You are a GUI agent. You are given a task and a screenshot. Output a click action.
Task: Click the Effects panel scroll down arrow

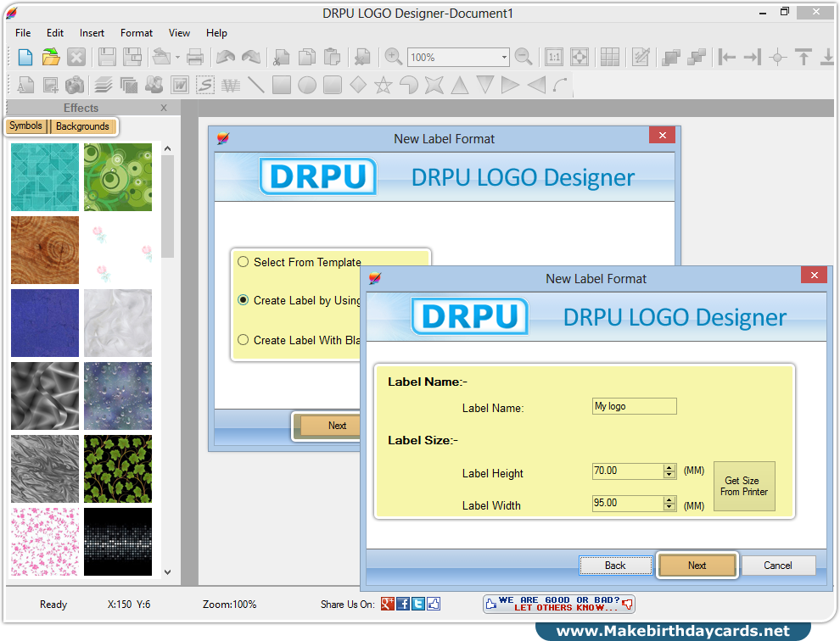click(168, 572)
